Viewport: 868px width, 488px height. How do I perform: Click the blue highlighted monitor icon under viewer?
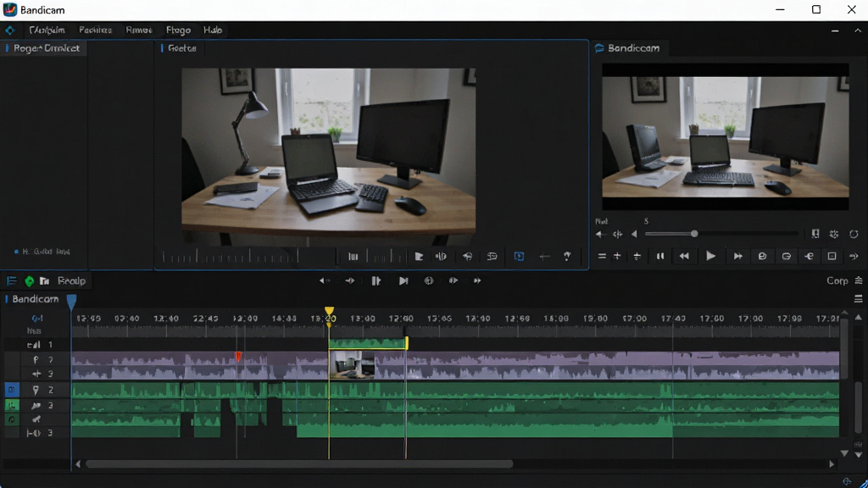click(519, 256)
